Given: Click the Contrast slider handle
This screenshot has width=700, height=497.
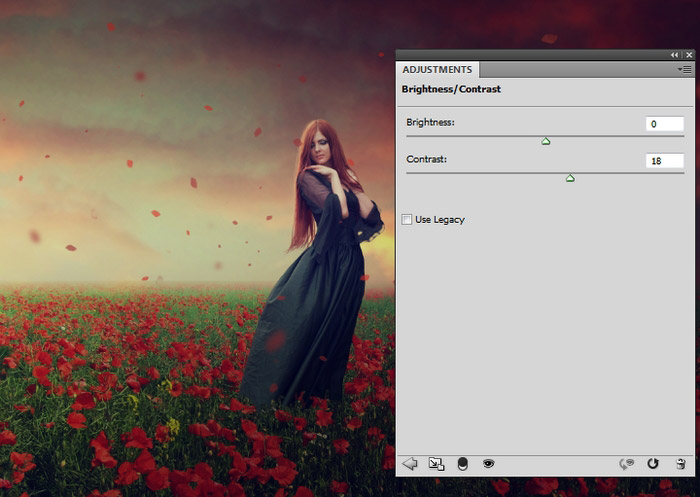Looking at the screenshot, I should click(570, 178).
